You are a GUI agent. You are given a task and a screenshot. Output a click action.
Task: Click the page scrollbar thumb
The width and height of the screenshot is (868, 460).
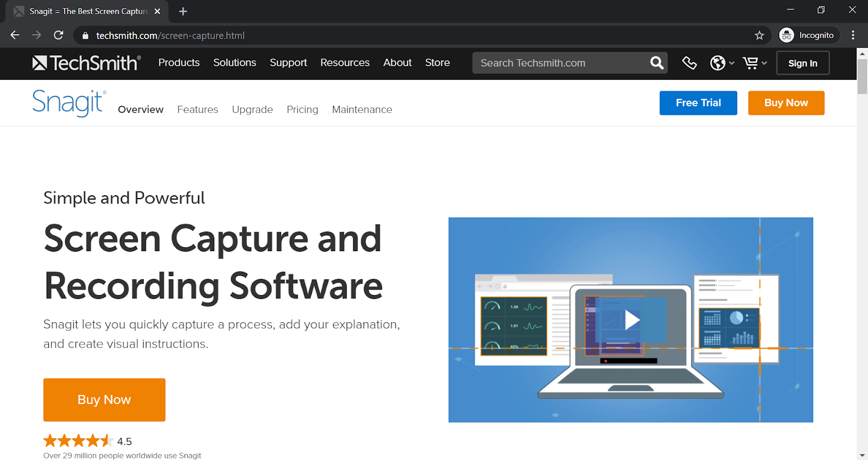click(x=863, y=76)
